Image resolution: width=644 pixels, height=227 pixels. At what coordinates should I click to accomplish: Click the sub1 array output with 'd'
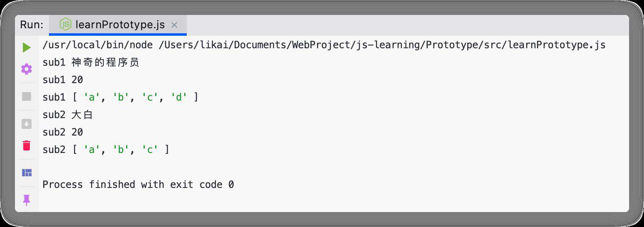click(x=120, y=97)
